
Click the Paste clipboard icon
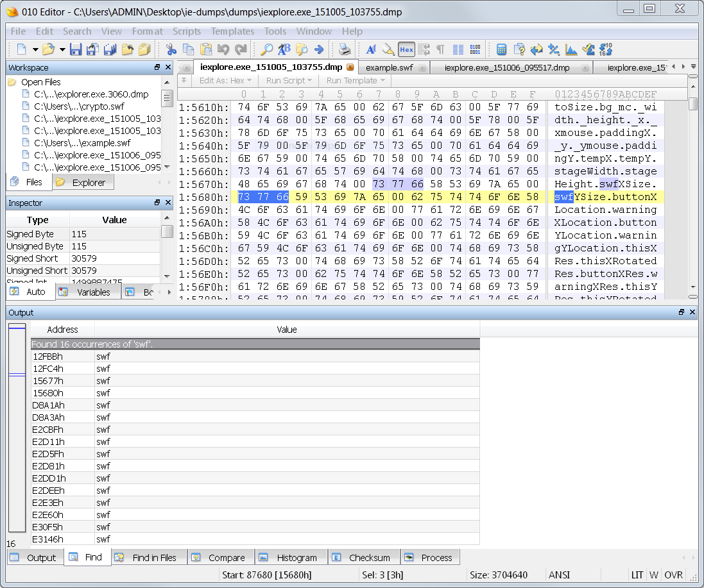coord(205,49)
